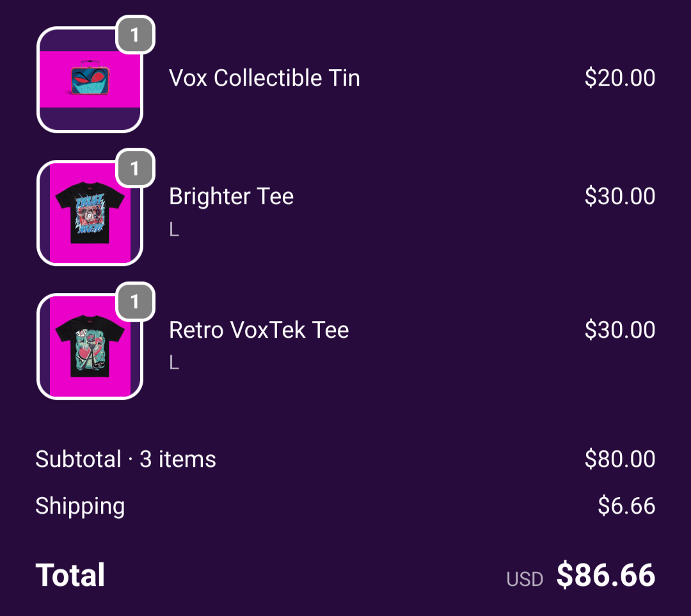691x616 pixels.
Task: Tap the Brighter Tee quantity badge
Action: pyautogui.click(x=135, y=168)
